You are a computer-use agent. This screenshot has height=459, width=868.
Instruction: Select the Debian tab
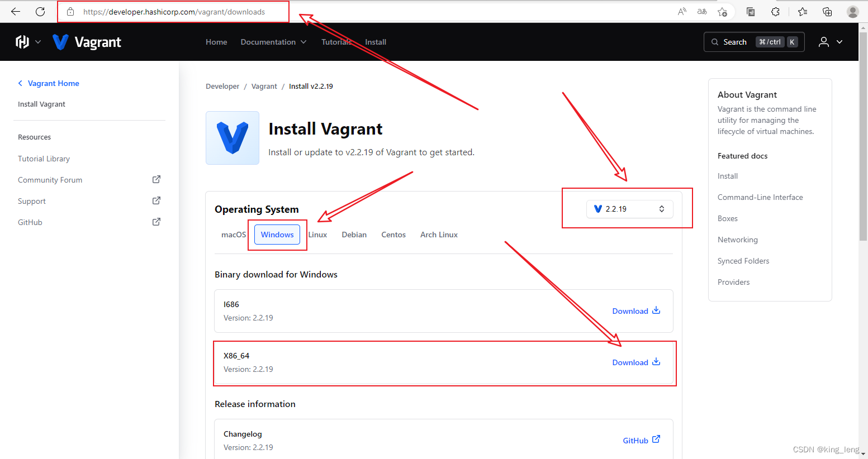pyautogui.click(x=354, y=235)
